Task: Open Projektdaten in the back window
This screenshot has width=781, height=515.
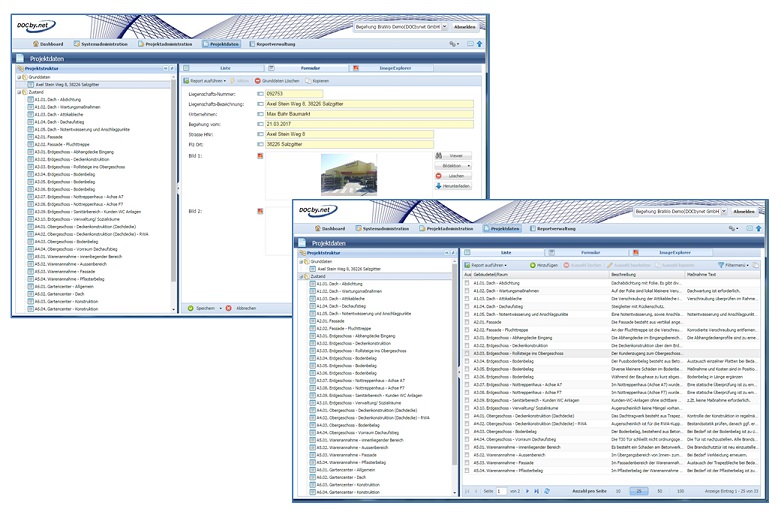Action: tap(221, 44)
